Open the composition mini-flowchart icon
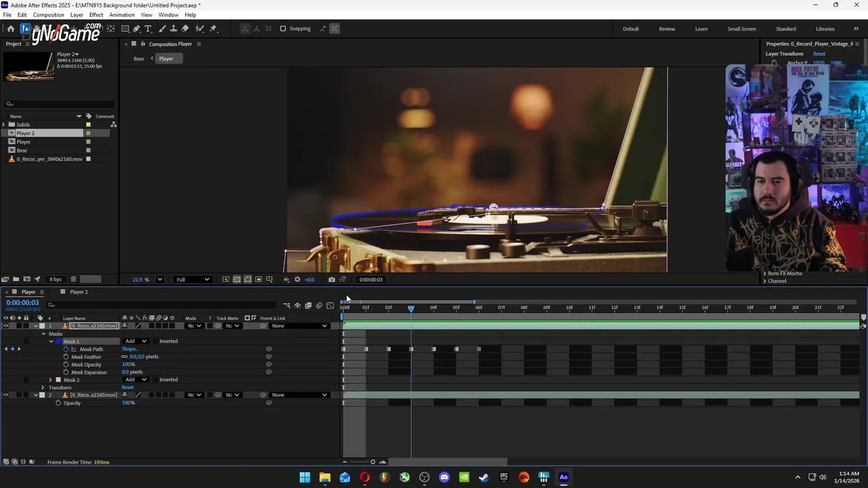The width and height of the screenshot is (868, 488). (x=286, y=305)
